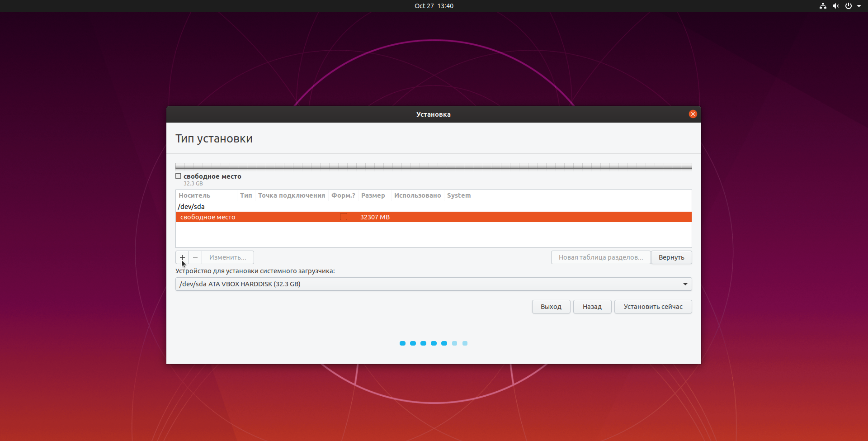The width and height of the screenshot is (868, 441).
Task: Click the disk partition usage bar
Action: click(x=434, y=166)
